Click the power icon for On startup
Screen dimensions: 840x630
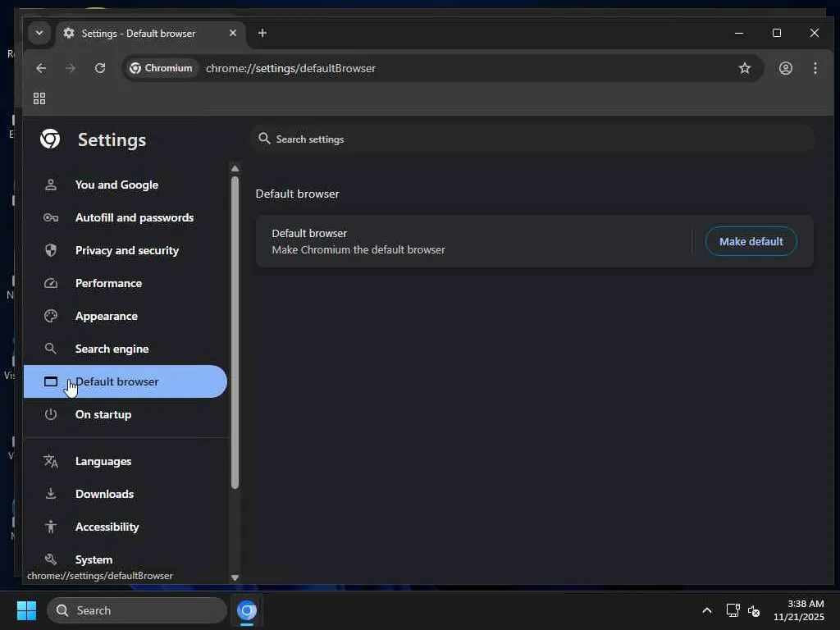coord(50,414)
